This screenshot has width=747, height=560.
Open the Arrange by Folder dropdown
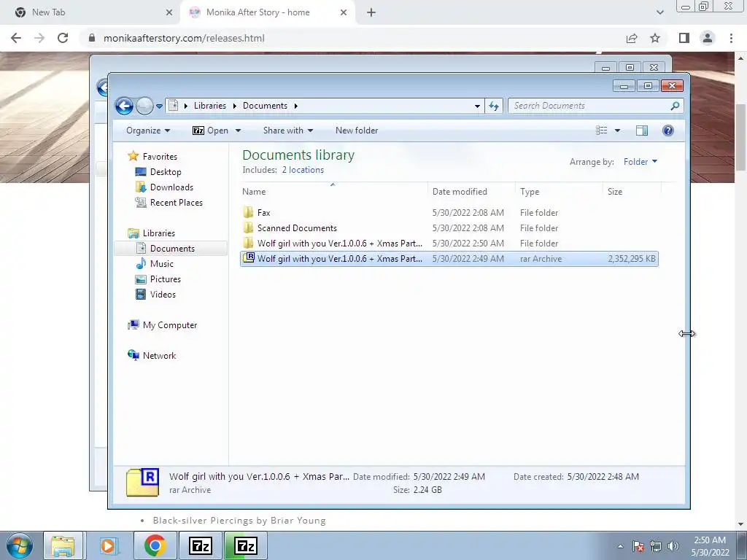pos(640,162)
